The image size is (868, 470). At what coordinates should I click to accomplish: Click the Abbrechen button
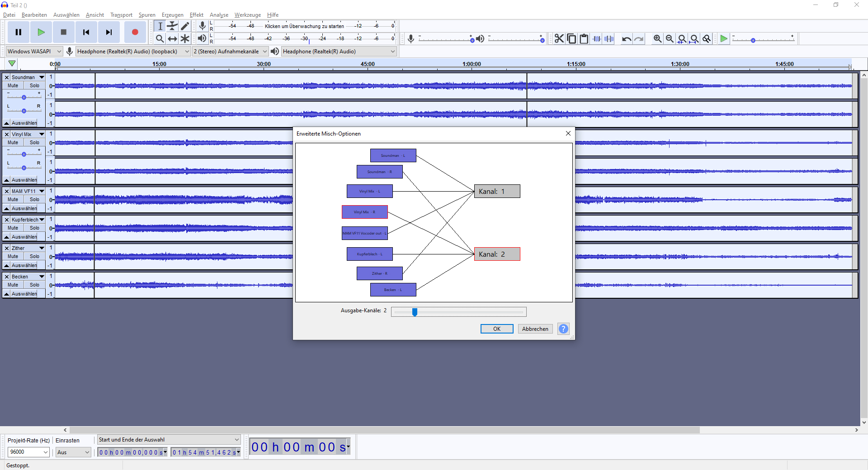coord(535,329)
